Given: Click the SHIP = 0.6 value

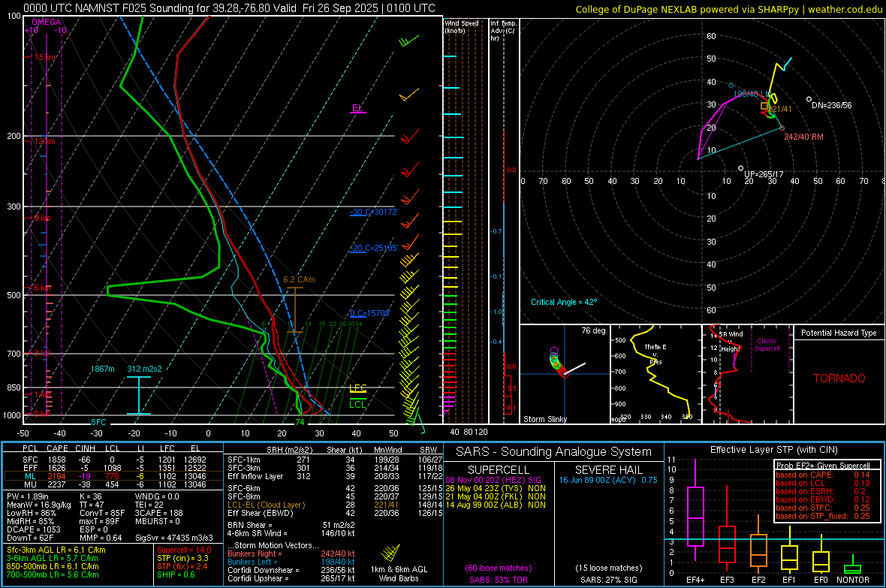Looking at the screenshot, I should [x=176, y=574].
